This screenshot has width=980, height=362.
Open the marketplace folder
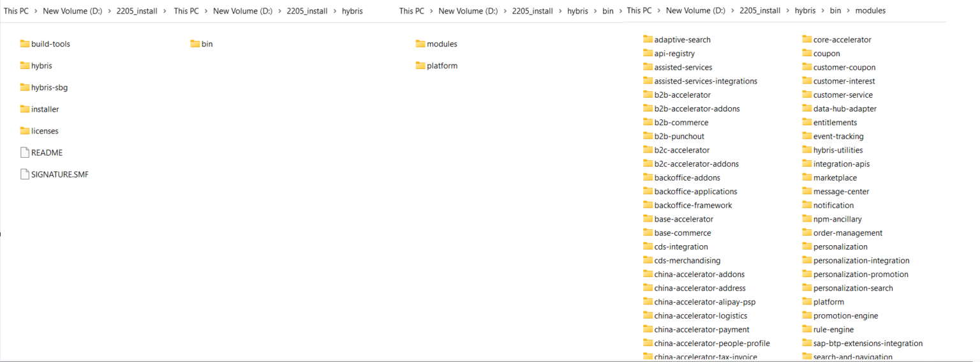pyautogui.click(x=835, y=177)
